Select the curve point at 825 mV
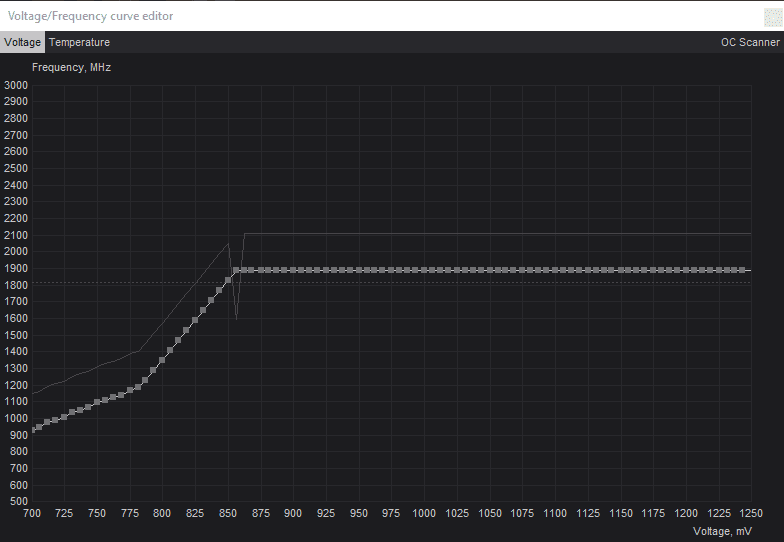784x542 pixels. pos(195,320)
